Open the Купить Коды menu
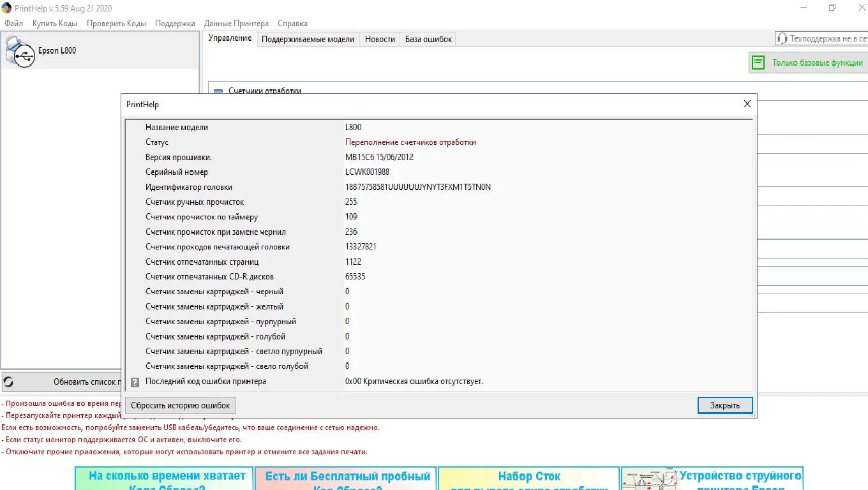 [55, 24]
